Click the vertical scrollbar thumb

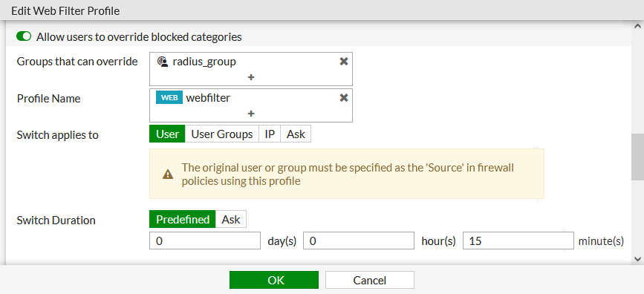tap(637, 157)
